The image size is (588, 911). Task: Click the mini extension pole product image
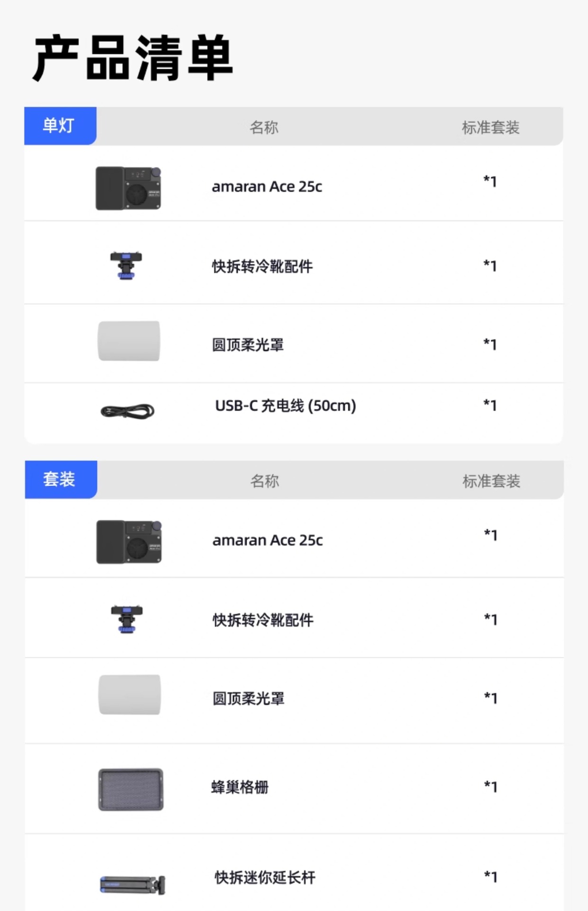pos(133,885)
